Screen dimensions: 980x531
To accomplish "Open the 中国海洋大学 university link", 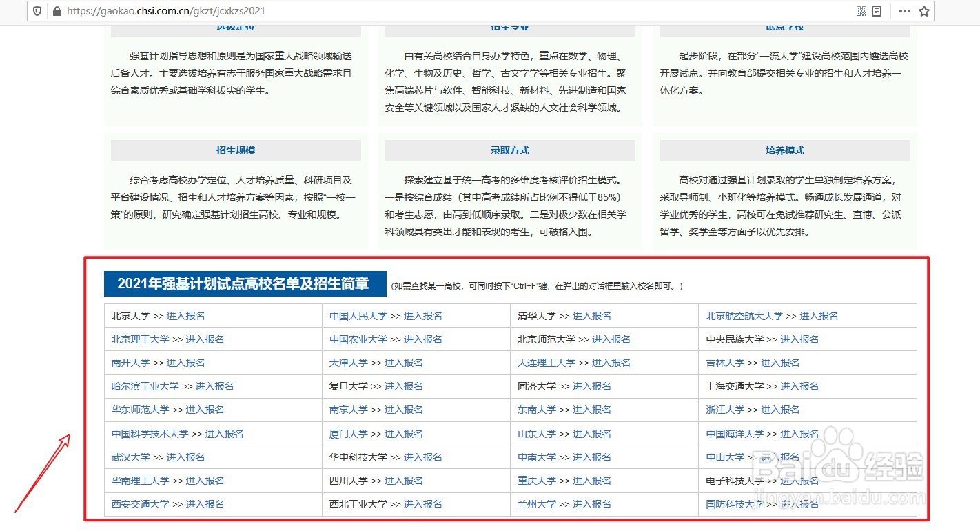I will tap(735, 434).
